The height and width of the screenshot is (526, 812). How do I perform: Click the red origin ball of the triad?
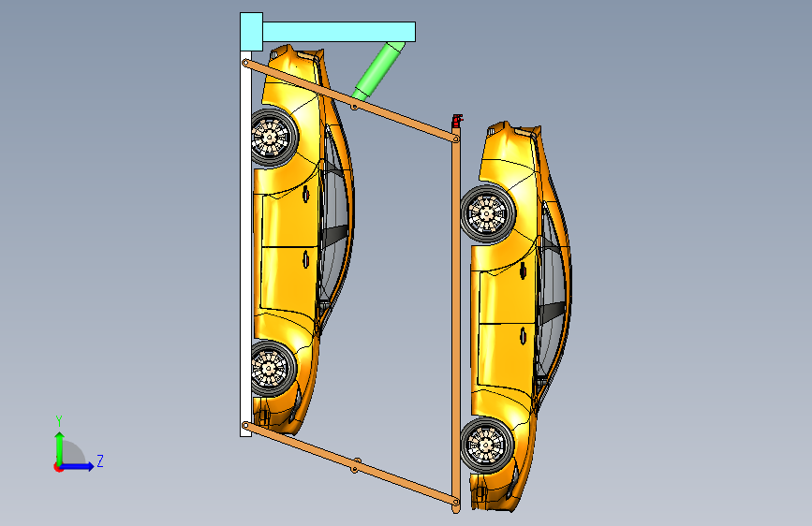pos(58,467)
